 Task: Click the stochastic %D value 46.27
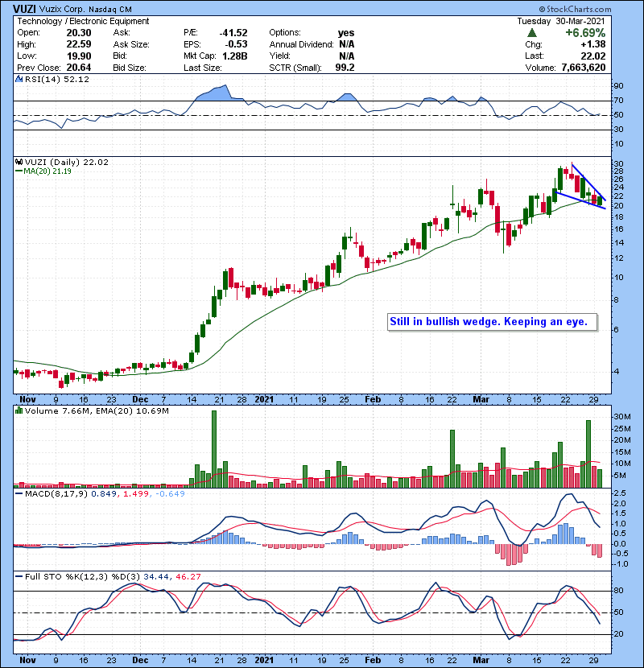point(188,577)
